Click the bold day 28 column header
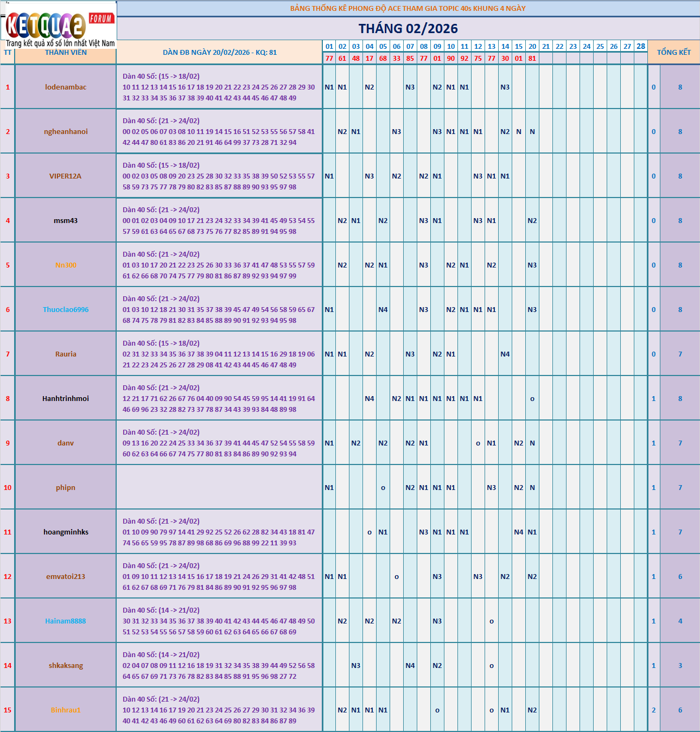This screenshot has height=732, width=700. (641, 46)
